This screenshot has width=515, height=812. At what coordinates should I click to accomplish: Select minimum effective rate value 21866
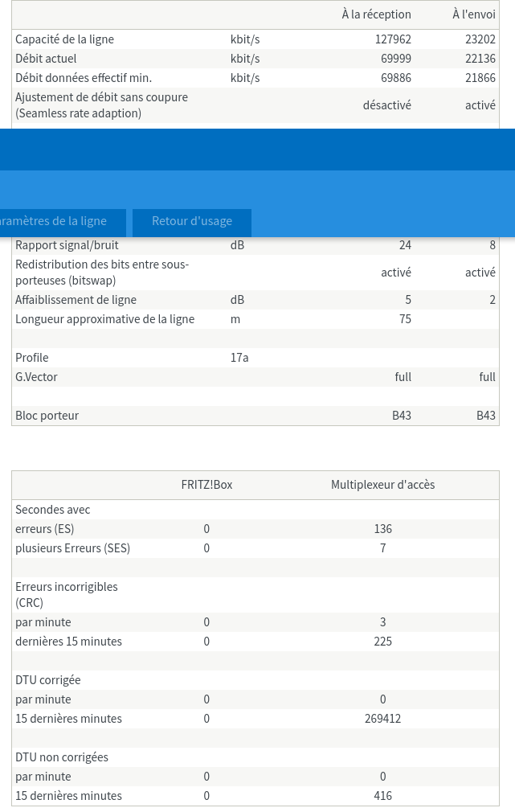coord(480,78)
